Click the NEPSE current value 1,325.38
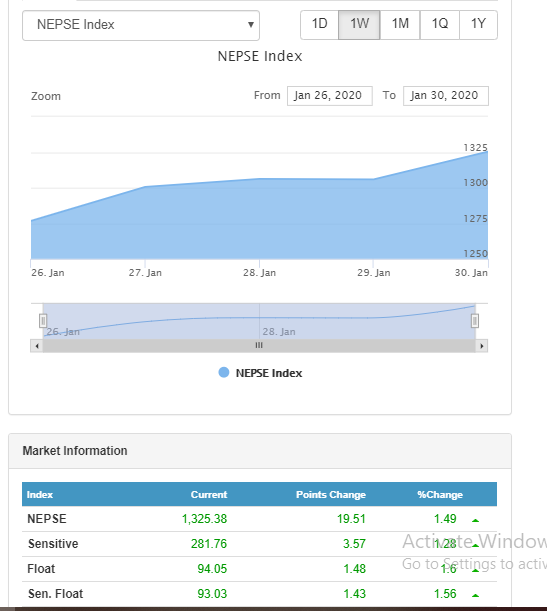 coord(205,519)
